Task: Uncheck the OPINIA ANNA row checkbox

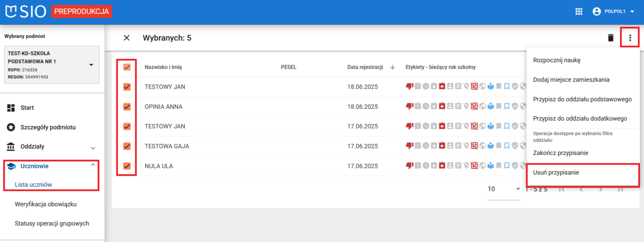Action: click(127, 107)
